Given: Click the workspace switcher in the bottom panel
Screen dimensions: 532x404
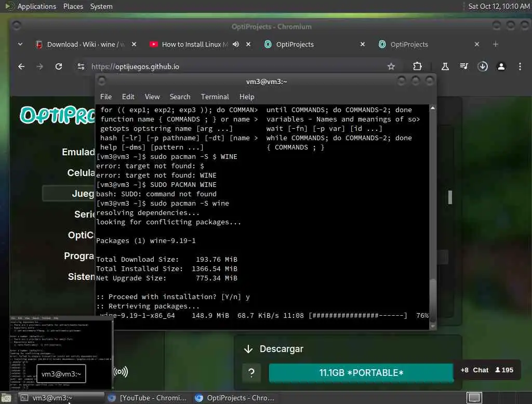Looking at the screenshot, I should click(x=474, y=398).
